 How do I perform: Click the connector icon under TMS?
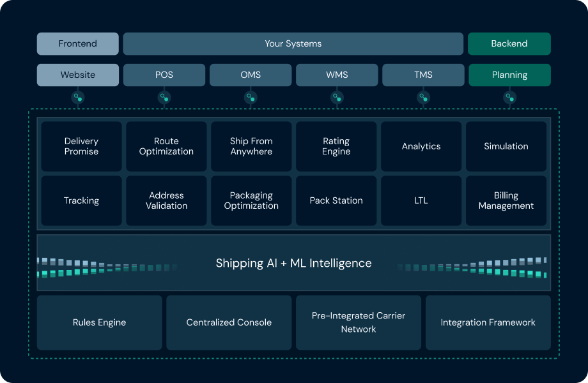point(423,98)
